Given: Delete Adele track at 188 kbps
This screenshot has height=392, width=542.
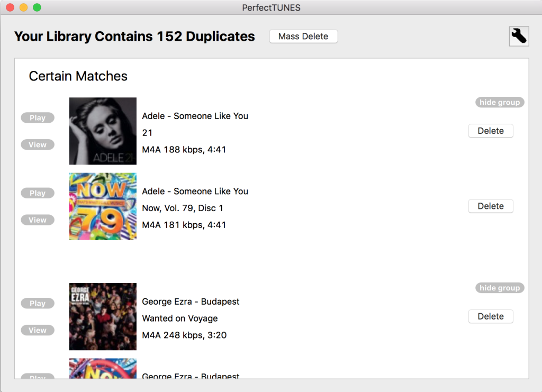Looking at the screenshot, I should (x=491, y=131).
